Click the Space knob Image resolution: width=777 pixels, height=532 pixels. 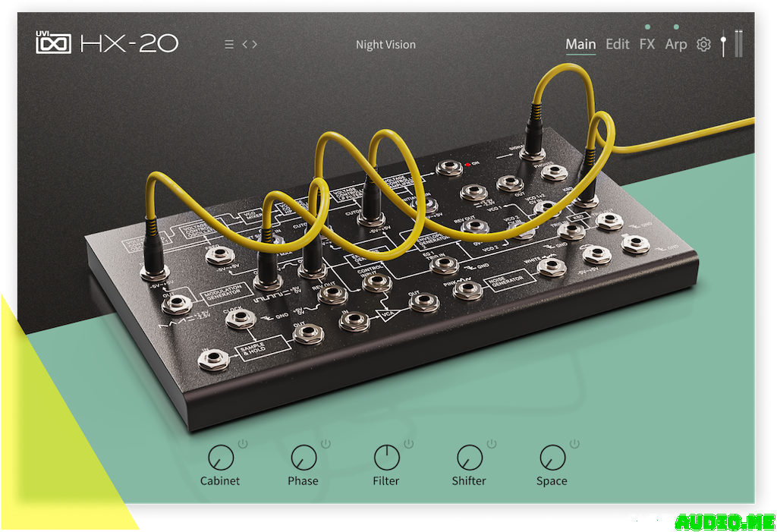[x=552, y=457]
